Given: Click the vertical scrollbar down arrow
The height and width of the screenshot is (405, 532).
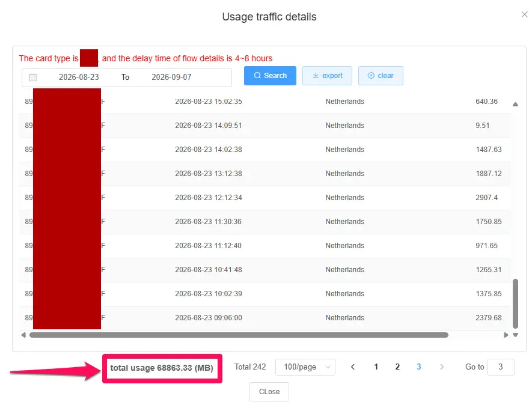Looking at the screenshot, I should coord(515,335).
